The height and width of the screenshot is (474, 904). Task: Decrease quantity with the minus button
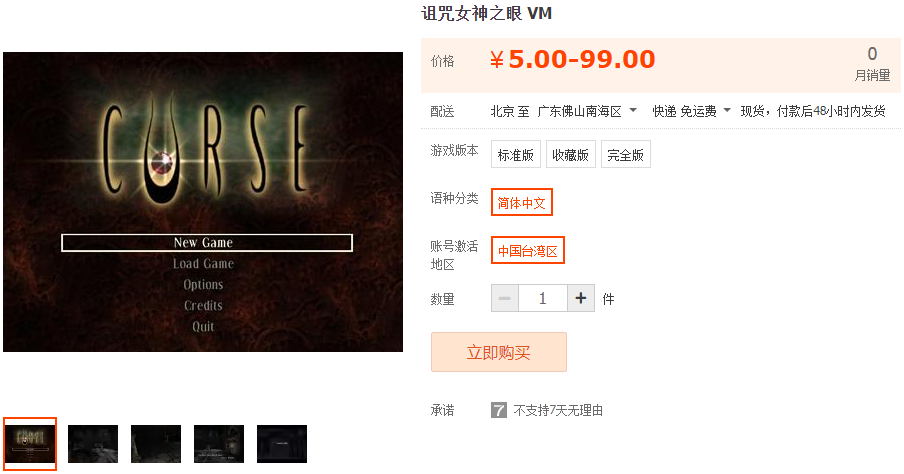click(504, 298)
